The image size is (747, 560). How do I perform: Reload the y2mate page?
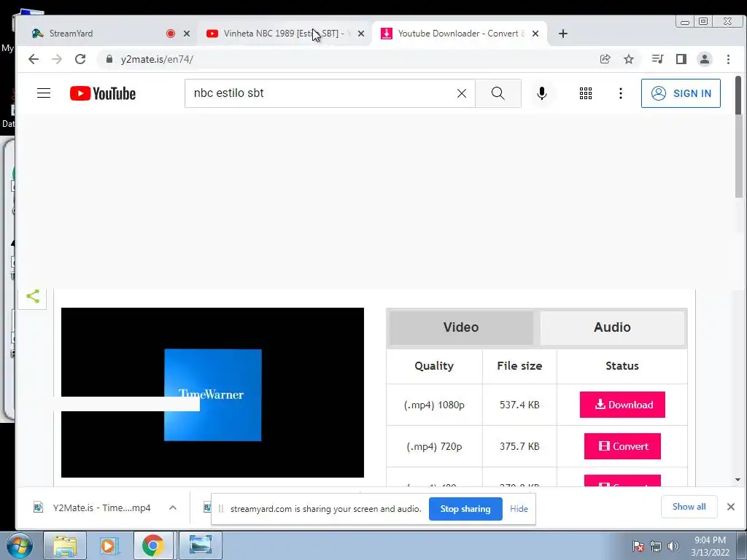coord(80,59)
